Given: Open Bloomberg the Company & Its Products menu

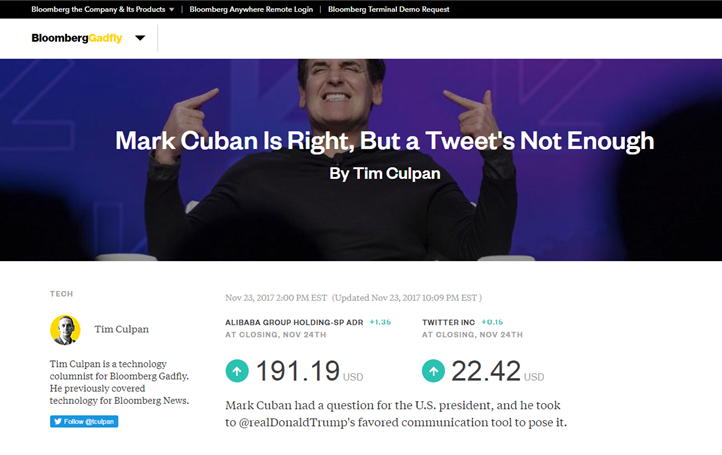Looking at the screenshot, I should (97, 9).
